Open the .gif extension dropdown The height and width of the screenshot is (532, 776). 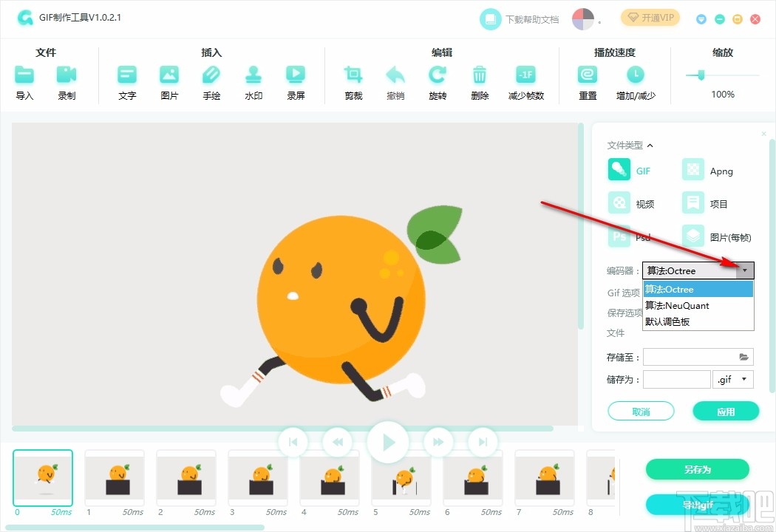[732, 379]
